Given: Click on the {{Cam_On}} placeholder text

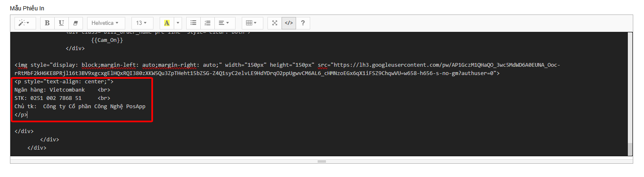Looking at the screenshot, I should click(x=107, y=40).
